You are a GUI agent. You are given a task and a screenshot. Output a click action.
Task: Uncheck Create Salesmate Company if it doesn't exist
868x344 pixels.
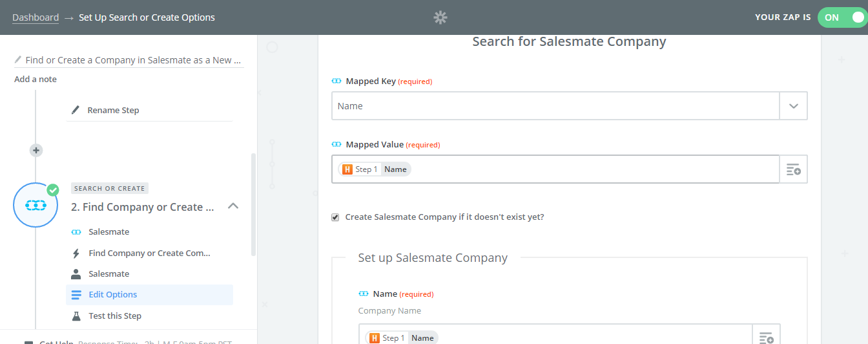[x=335, y=217]
